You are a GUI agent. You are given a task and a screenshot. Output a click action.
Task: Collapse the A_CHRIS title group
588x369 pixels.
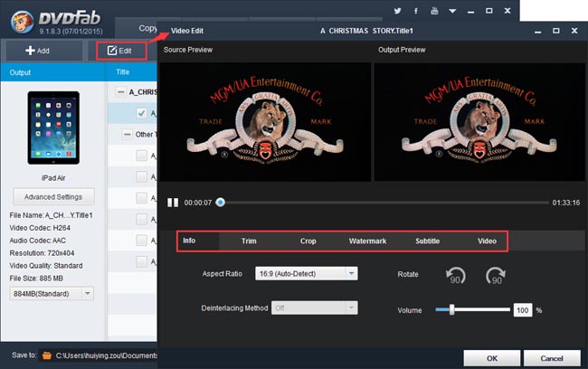click(120, 91)
